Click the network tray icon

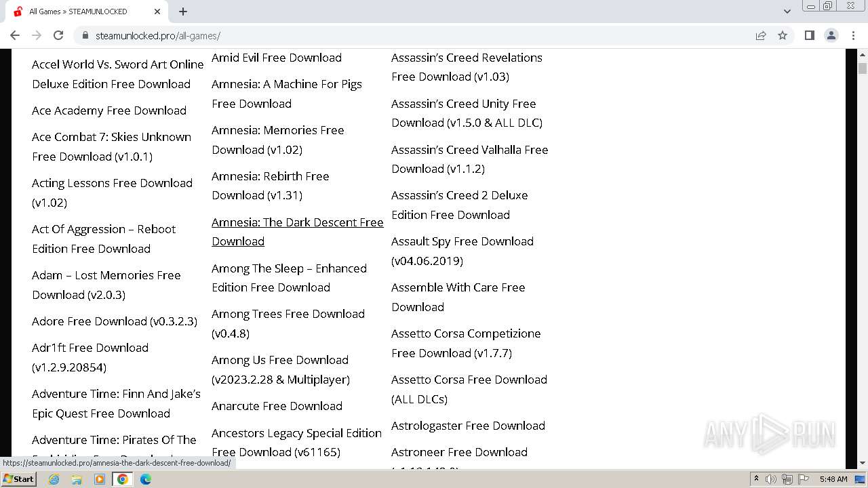(787, 479)
